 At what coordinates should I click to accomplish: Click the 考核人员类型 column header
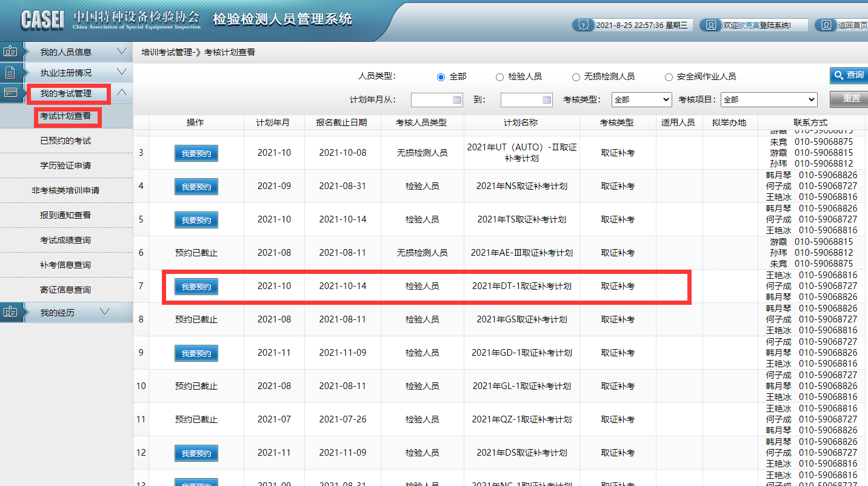[422, 122]
